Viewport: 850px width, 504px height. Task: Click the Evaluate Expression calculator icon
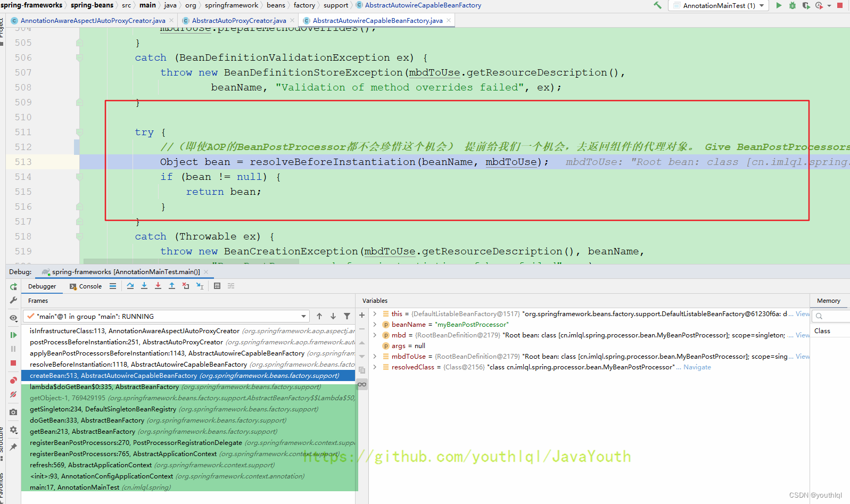(217, 286)
